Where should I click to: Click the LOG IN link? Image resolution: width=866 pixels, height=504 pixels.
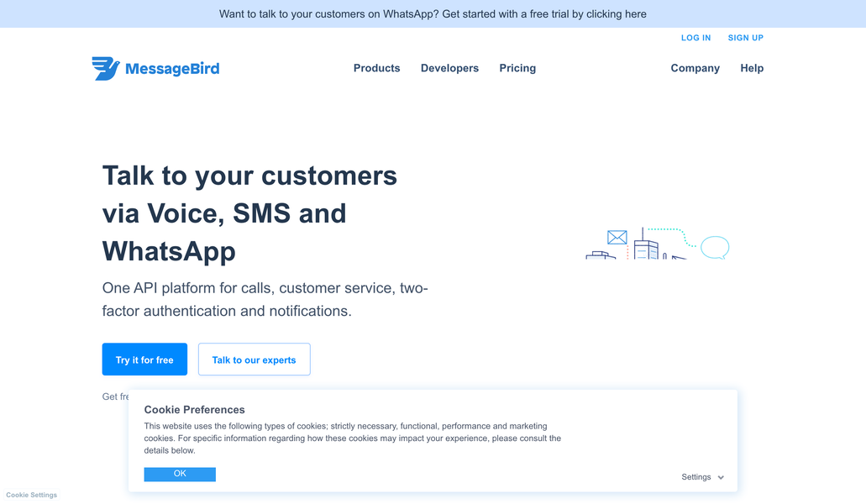tap(695, 38)
